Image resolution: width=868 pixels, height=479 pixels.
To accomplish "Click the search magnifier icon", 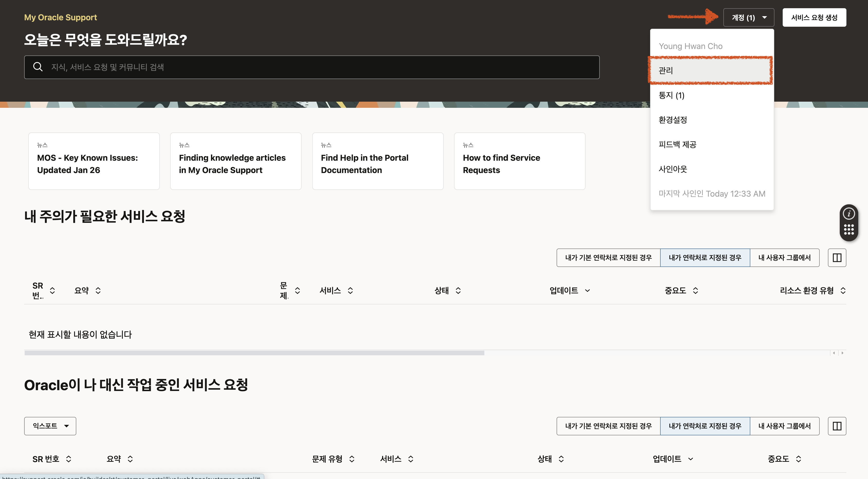I will tap(38, 67).
